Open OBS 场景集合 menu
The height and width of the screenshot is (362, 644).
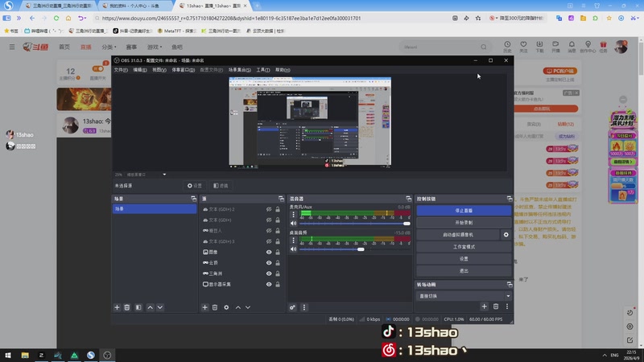coord(239,70)
